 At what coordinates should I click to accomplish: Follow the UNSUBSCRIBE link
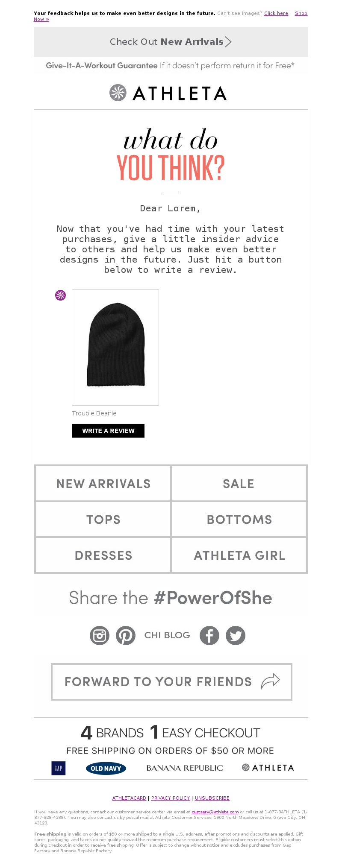click(x=212, y=798)
